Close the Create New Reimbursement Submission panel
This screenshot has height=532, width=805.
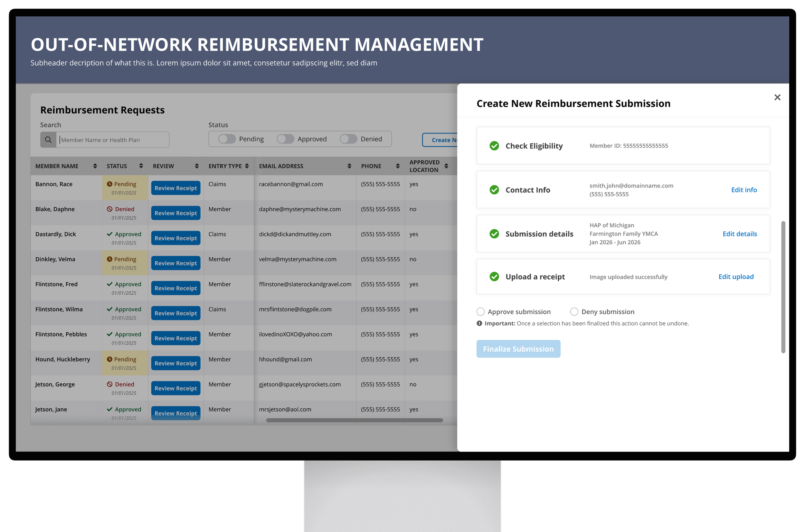click(777, 97)
